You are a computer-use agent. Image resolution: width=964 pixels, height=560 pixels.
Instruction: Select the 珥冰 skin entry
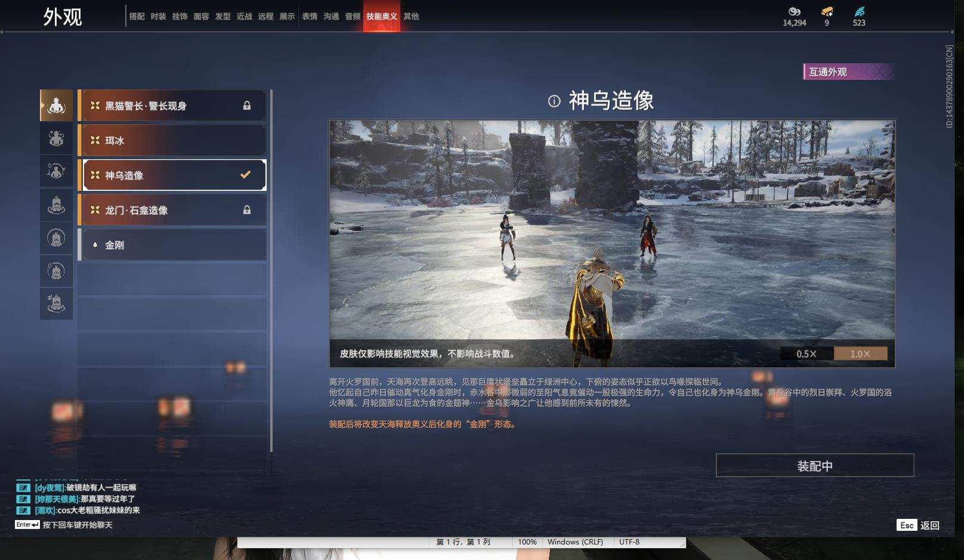click(x=172, y=140)
